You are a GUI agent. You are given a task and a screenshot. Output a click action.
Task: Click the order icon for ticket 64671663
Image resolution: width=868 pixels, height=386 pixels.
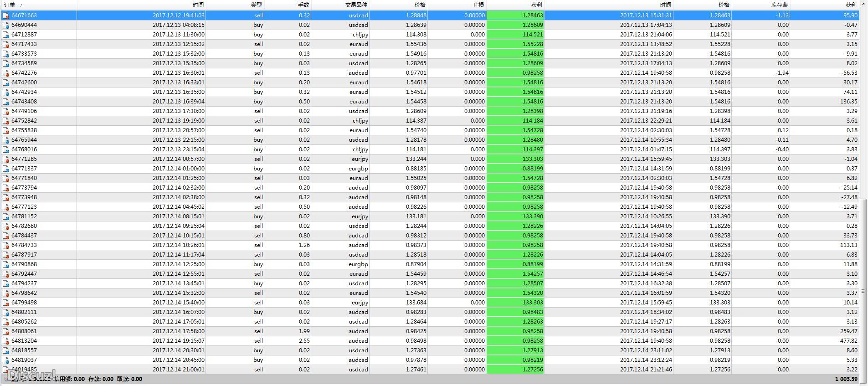6,15
